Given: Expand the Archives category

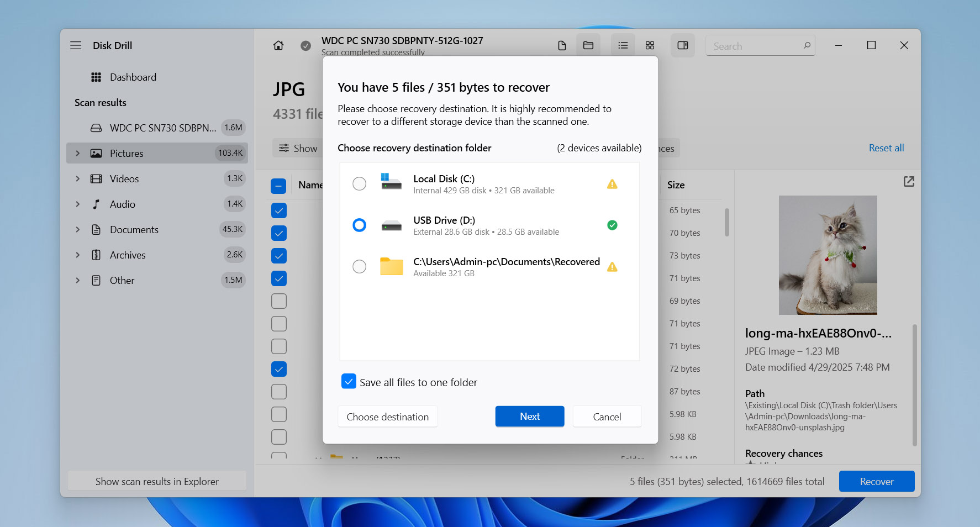Looking at the screenshot, I should tap(77, 255).
